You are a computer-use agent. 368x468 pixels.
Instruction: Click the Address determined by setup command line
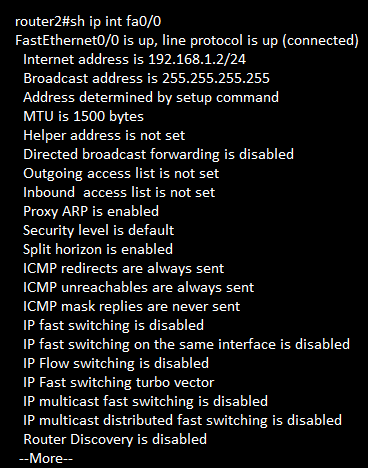pyautogui.click(x=151, y=98)
